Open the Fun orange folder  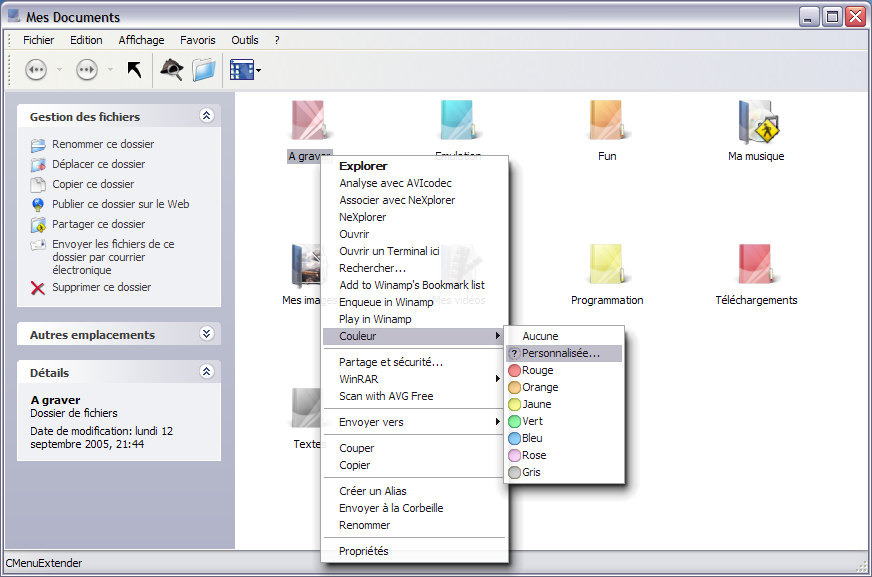(607, 123)
